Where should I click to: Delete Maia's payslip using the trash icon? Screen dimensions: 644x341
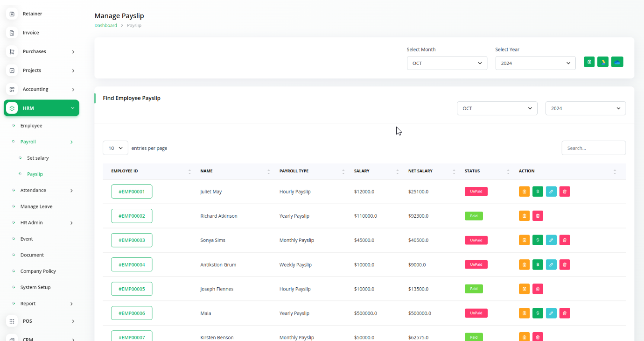pos(565,313)
